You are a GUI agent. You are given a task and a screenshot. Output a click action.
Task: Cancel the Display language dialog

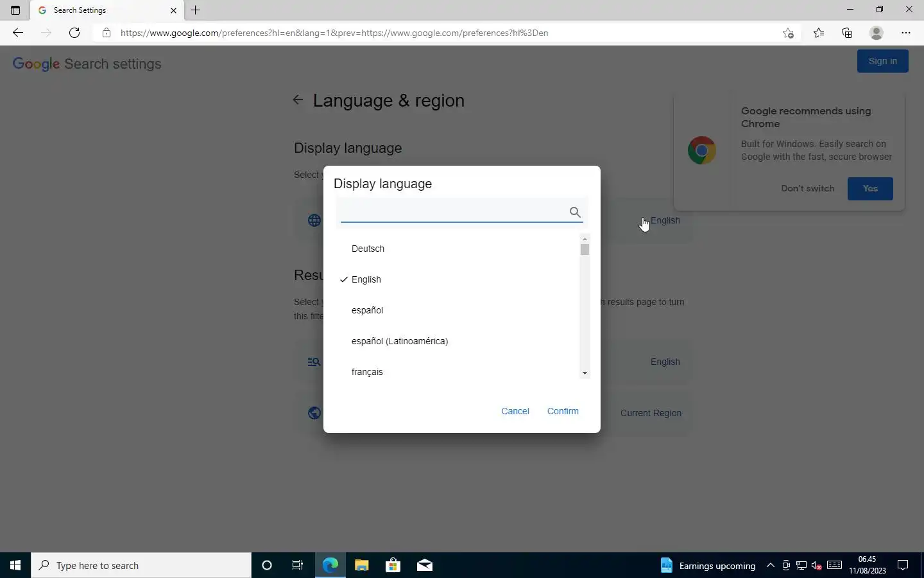[515, 411]
